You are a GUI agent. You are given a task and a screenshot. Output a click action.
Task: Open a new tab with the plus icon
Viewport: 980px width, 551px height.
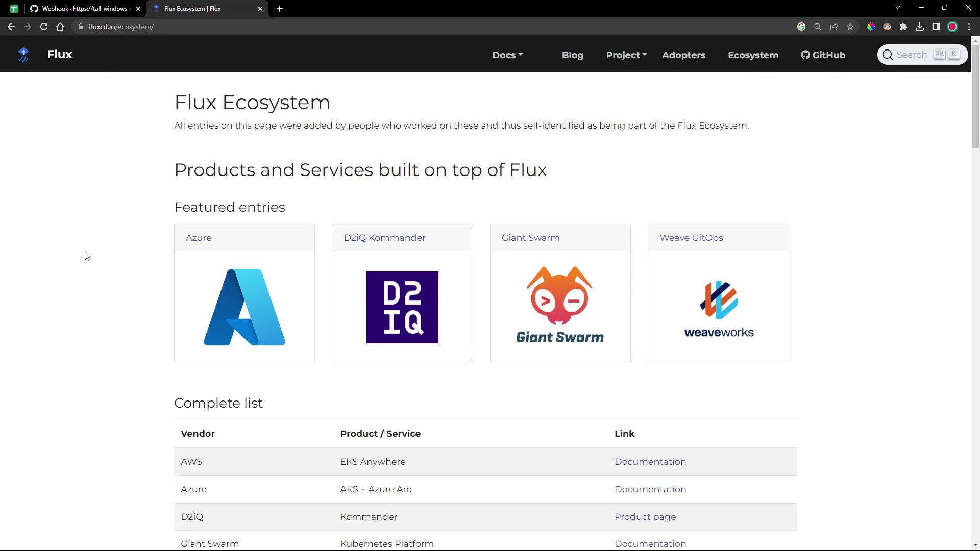pos(280,9)
